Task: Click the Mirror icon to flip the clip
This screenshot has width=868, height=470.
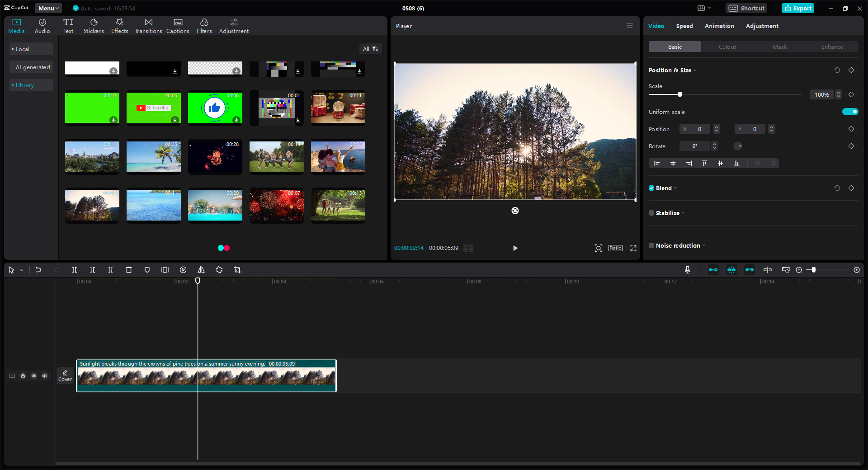Action: tap(201, 270)
